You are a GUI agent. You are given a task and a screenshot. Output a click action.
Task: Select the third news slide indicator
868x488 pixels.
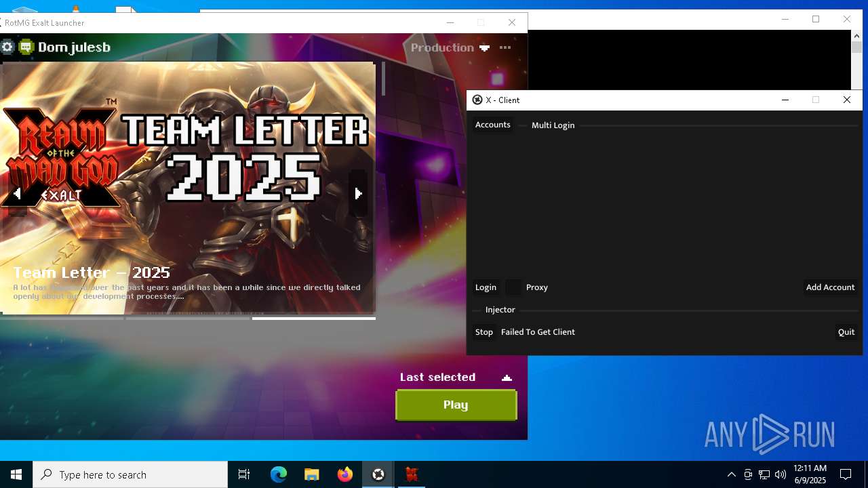[x=313, y=318]
